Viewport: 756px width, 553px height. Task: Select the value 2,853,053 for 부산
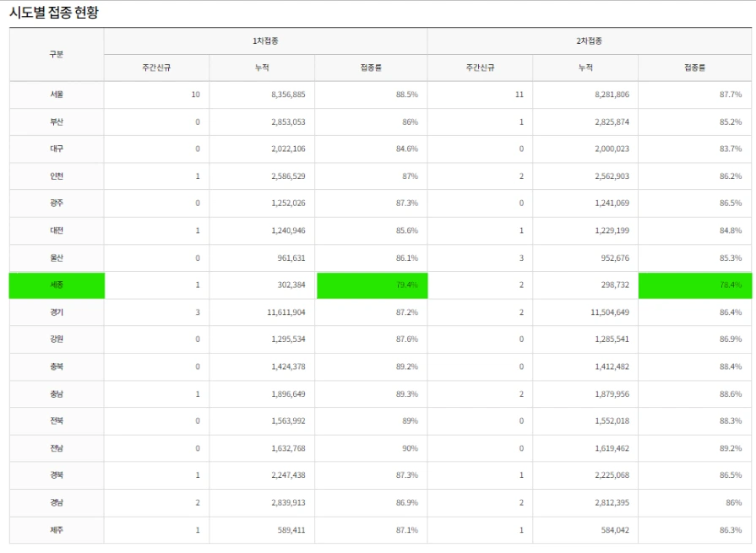pyautogui.click(x=288, y=122)
